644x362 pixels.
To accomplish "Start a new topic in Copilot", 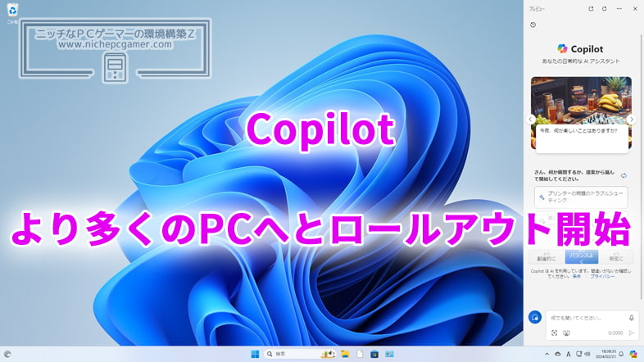I will (x=534, y=317).
